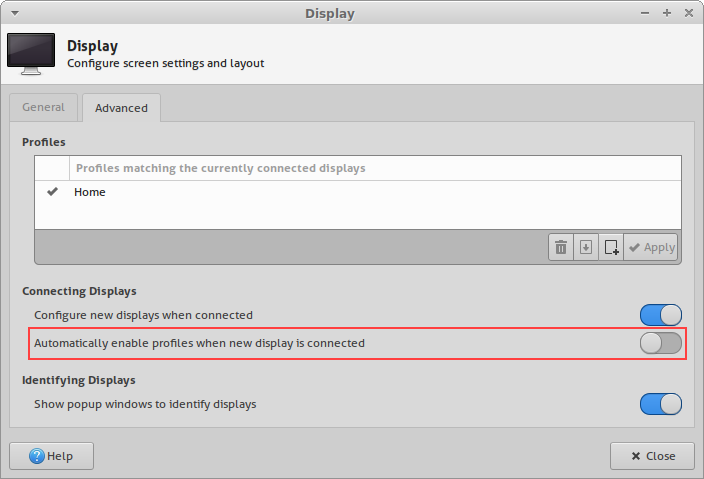The image size is (704, 479).
Task: Click the delete profile trash icon
Action: tap(561, 247)
